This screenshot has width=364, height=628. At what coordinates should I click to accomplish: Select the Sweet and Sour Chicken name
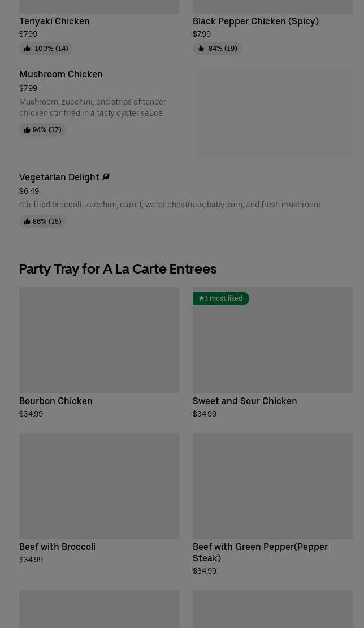tap(245, 401)
